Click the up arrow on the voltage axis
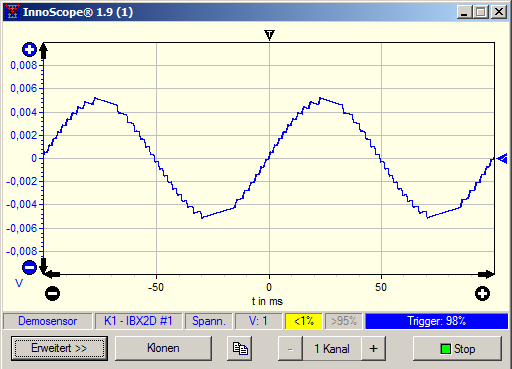512x369 pixels. [x=44, y=51]
